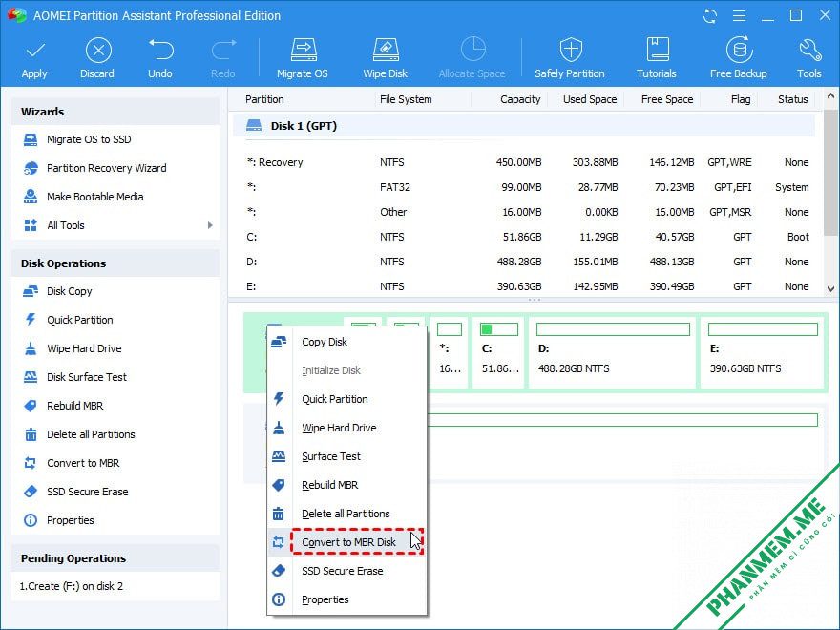Choose SSD Secure Erase in the context menu
The width and height of the screenshot is (840, 630).
coord(346,571)
